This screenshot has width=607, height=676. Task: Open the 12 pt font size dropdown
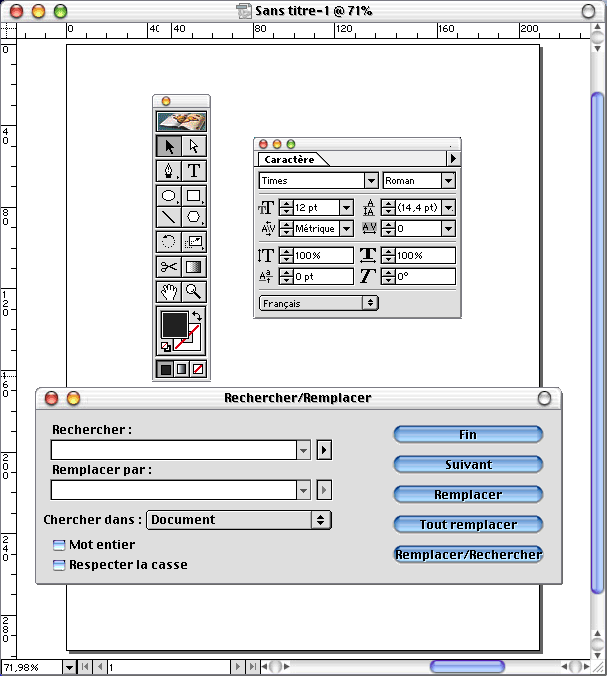[x=346, y=208]
